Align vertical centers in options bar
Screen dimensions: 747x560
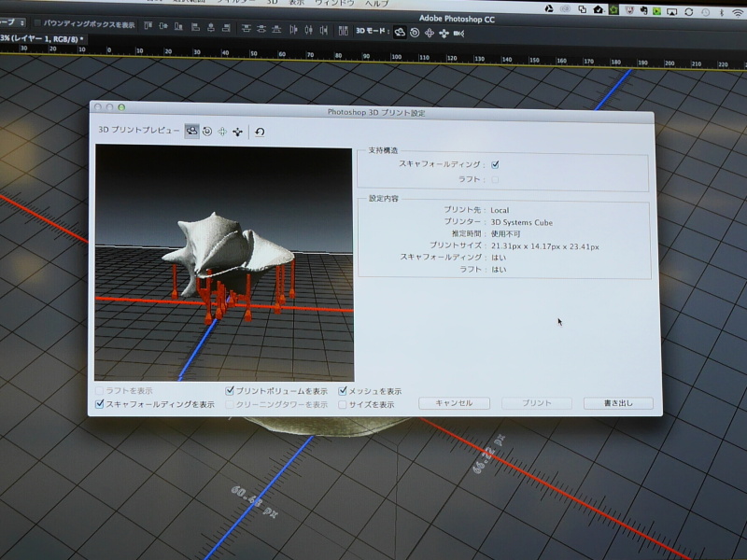point(163,26)
